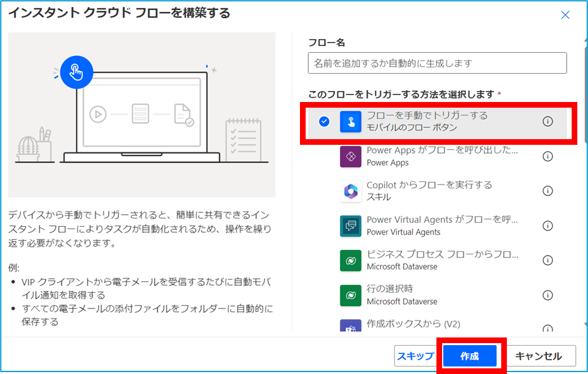Viewport: 588px width, 374px height.
Task: Click the flow illustration image
Action: click(x=141, y=115)
